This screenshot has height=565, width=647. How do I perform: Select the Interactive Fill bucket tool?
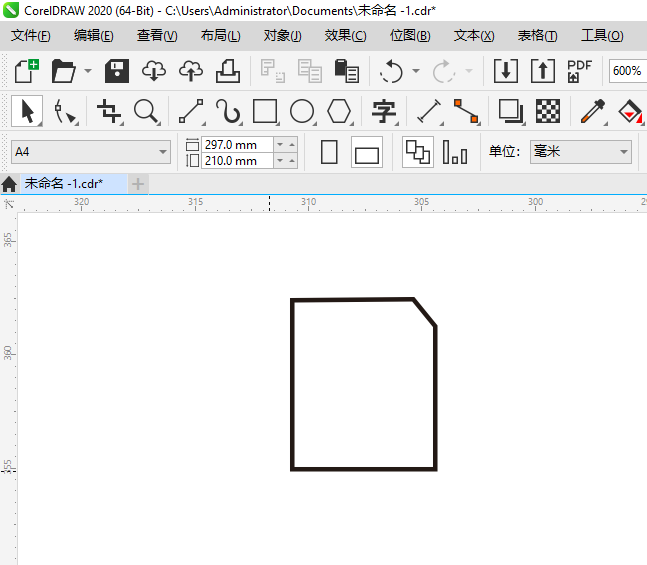click(630, 111)
